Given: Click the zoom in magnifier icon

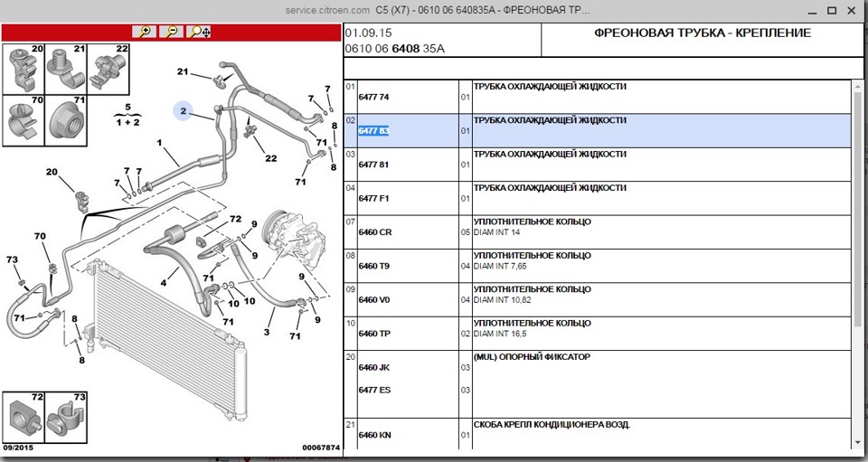Looking at the screenshot, I should [145, 32].
